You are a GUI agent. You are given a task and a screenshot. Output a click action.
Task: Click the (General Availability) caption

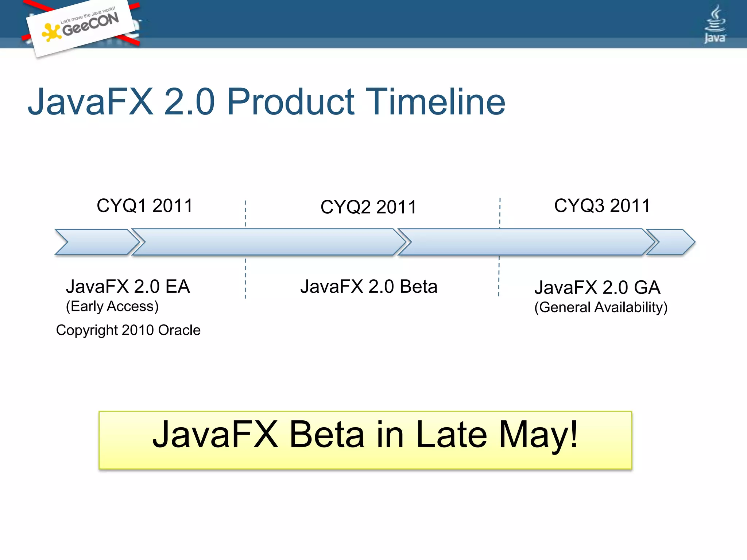coord(601,307)
